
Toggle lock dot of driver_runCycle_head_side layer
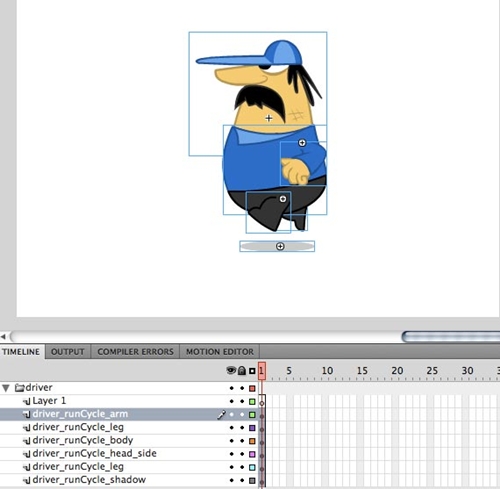(242, 454)
